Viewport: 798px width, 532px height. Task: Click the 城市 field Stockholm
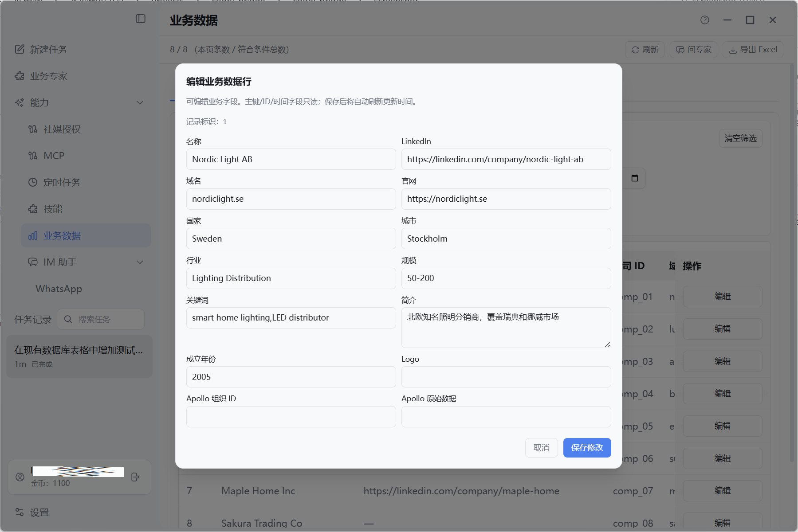tap(506, 239)
